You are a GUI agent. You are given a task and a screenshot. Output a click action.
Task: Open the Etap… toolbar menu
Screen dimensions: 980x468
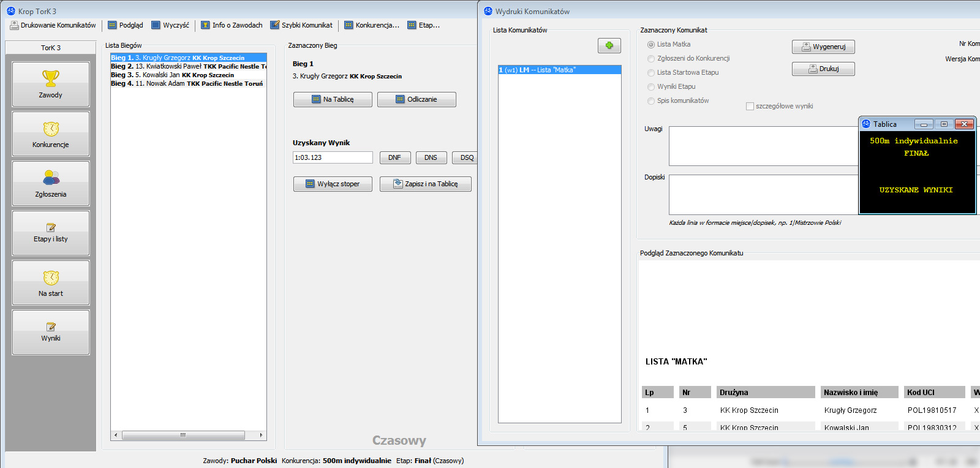[x=424, y=25]
